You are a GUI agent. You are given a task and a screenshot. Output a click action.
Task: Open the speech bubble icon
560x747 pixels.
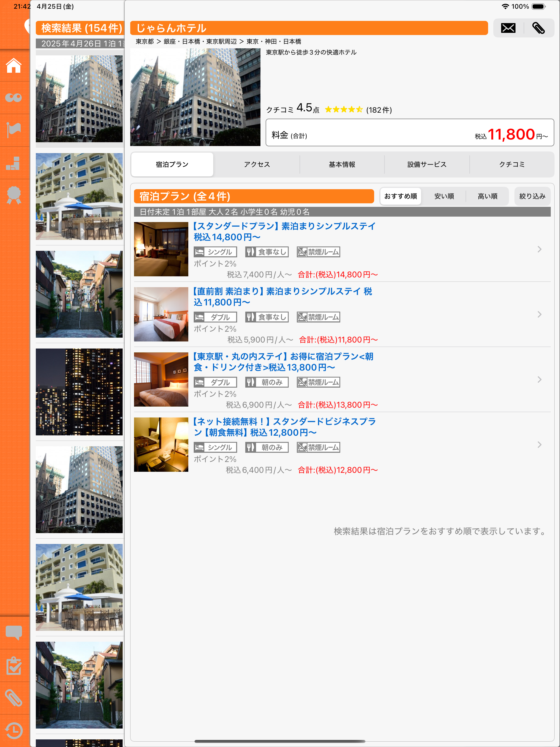pyautogui.click(x=14, y=633)
